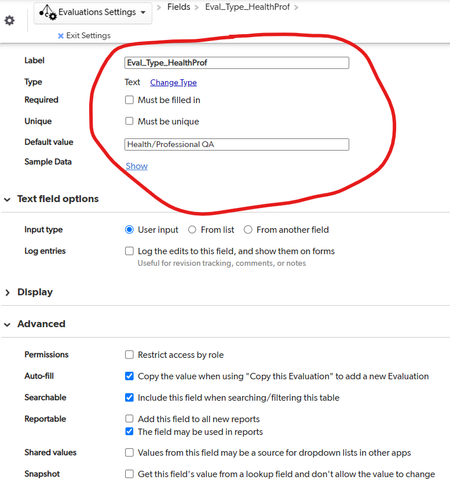Click the Evaluations table settings icon
450x487 pixels.
pos(48,12)
